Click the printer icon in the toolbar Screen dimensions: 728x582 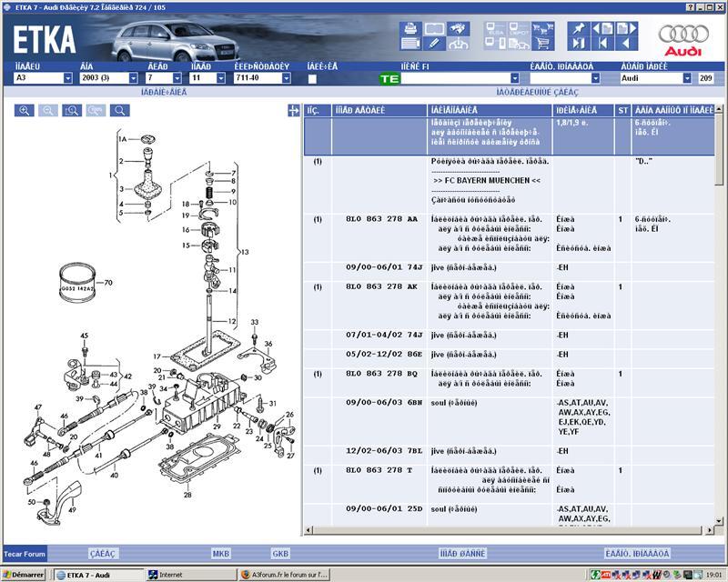(410, 29)
